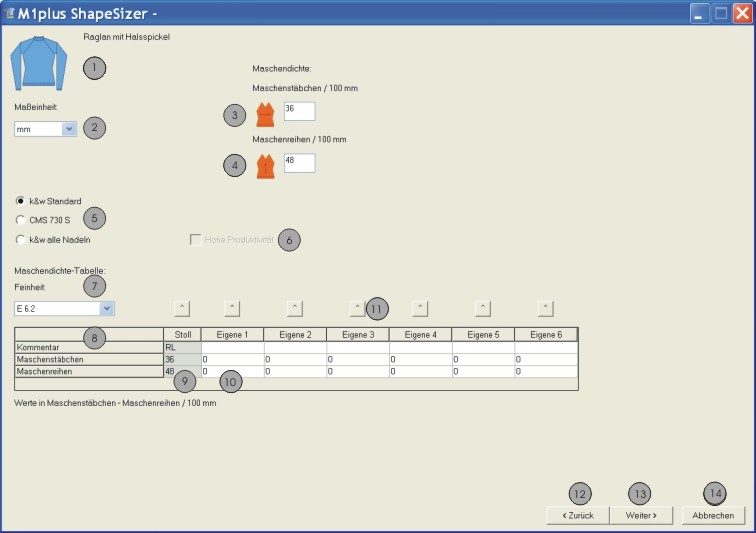Click the M1plus ShapeSizer title bar icon

coord(10,13)
